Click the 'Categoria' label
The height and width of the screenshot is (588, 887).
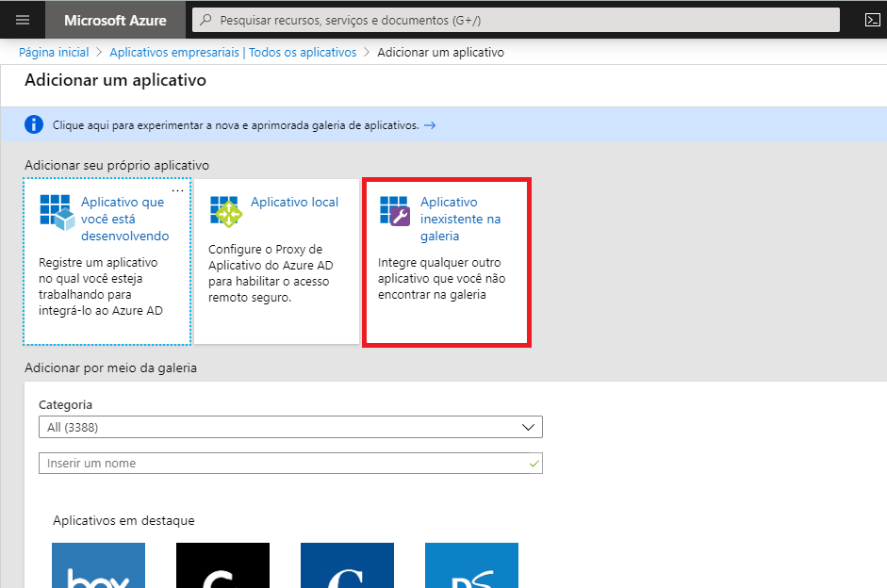(x=66, y=405)
